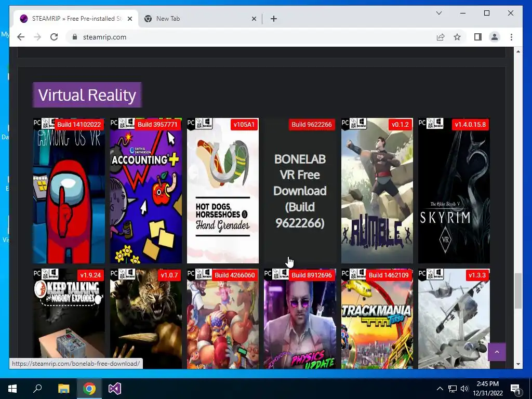The height and width of the screenshot is (399, 532).
Task: Open the leopard cover game v1.0.7
Action: [146, 318]
